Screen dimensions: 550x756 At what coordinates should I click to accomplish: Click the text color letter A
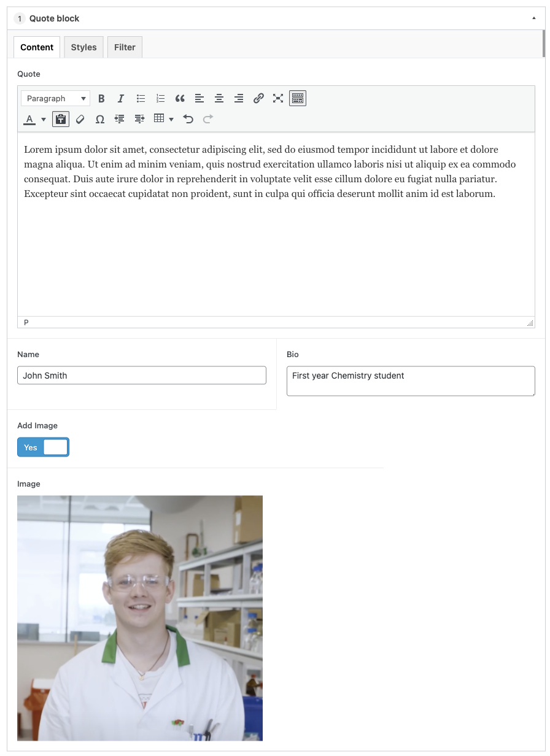click(29, 119)
